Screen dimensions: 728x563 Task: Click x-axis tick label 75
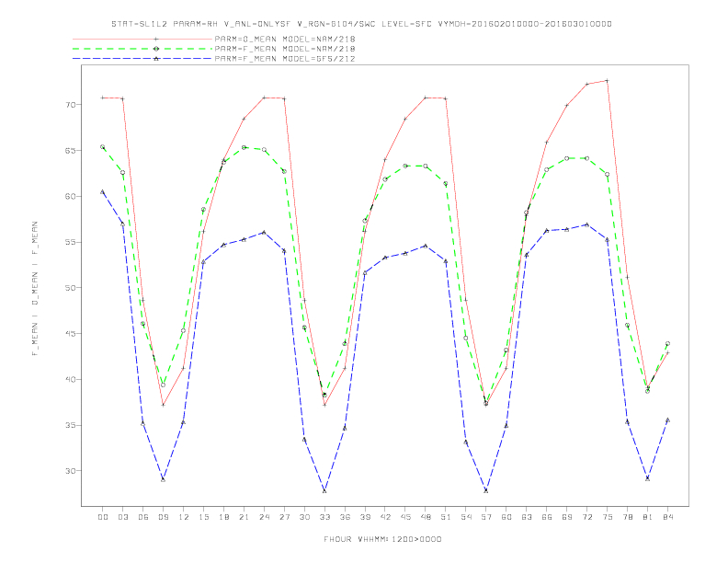[608, 517]
